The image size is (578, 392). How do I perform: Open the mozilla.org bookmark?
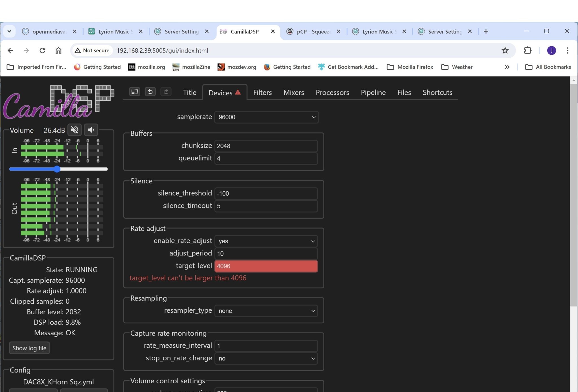tap(146, 67)
